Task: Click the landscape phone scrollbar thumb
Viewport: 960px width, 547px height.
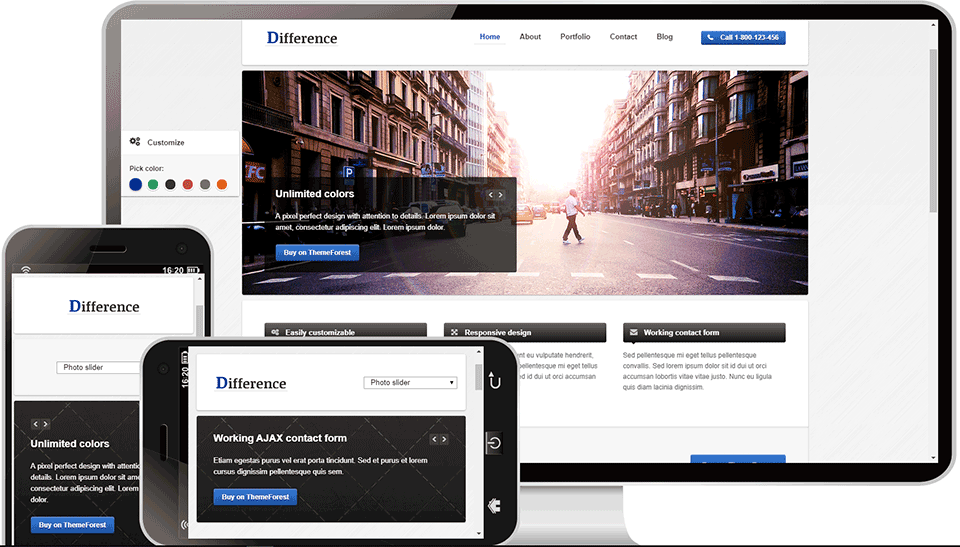Action: pos(479,377)
